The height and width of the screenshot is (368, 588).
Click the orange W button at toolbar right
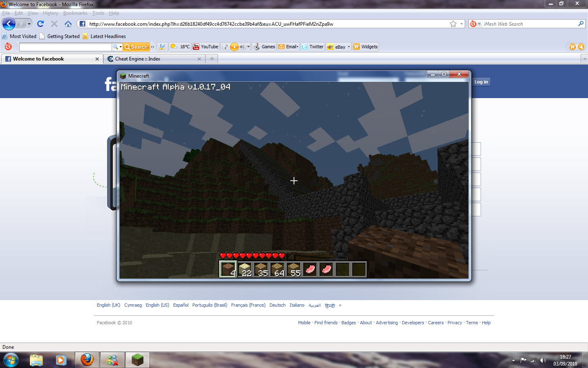point(572,47)
